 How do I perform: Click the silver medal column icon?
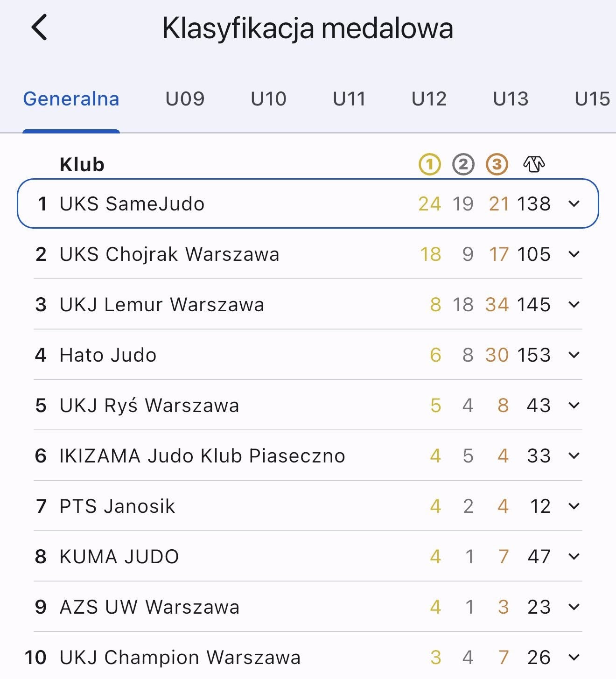tap(463, 164)
